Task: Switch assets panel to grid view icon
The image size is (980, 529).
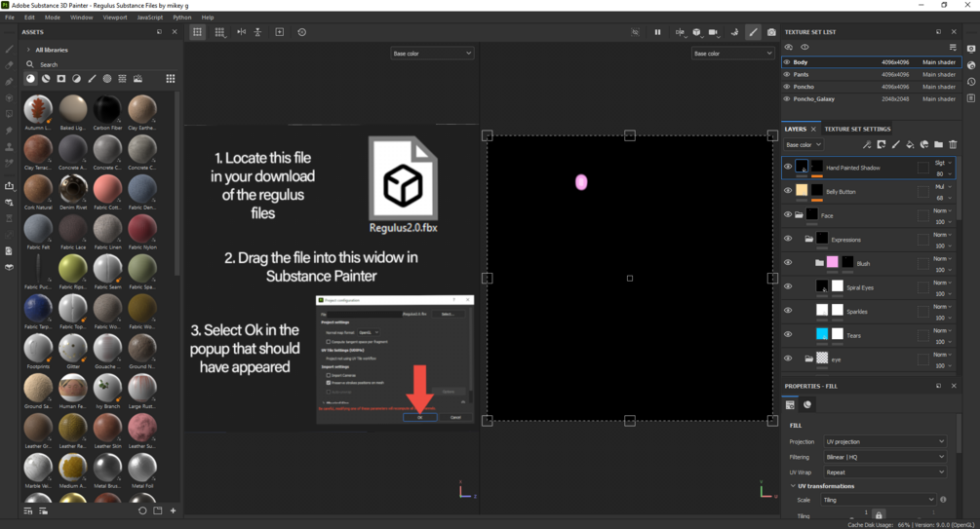Action: pyautogui.click(x=170, y=79)
